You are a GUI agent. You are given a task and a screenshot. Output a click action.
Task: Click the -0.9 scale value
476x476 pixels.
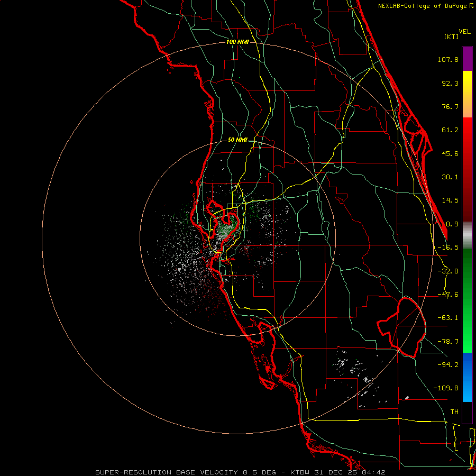(450, 224)
